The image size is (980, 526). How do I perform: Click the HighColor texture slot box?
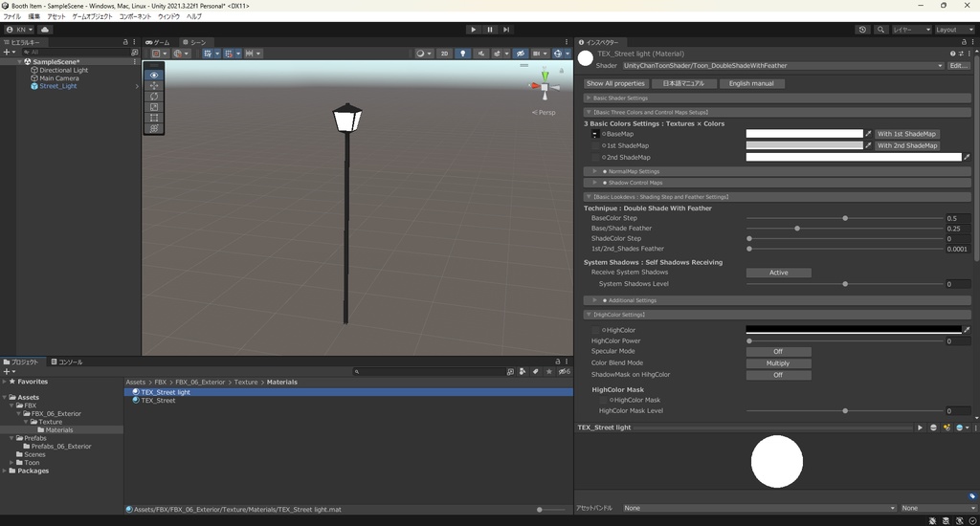[x=595, y=330]
